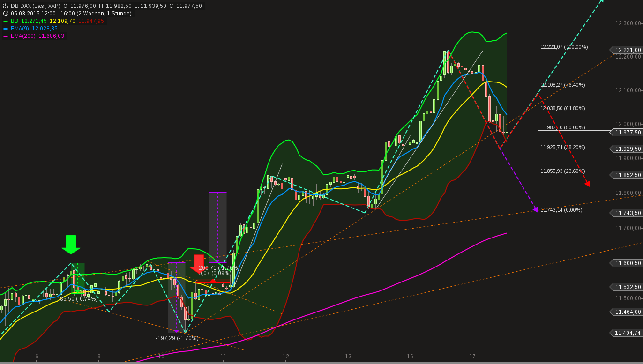The height and width of the screenshot is (364, 643).
Task: Click the 11.500,00 price axis label
Action: tap(628, 298)
